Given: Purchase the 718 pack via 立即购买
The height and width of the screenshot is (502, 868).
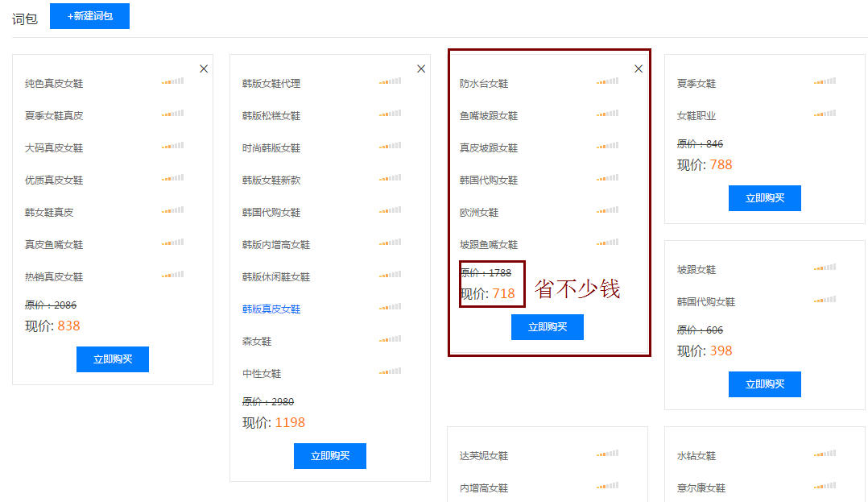Looking at the screenshot, I should point(548,327).
